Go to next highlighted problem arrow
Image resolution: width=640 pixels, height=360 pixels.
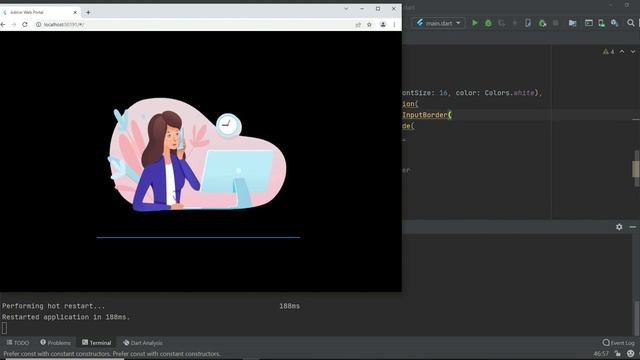pyautogui.click(x=633, y=52)
